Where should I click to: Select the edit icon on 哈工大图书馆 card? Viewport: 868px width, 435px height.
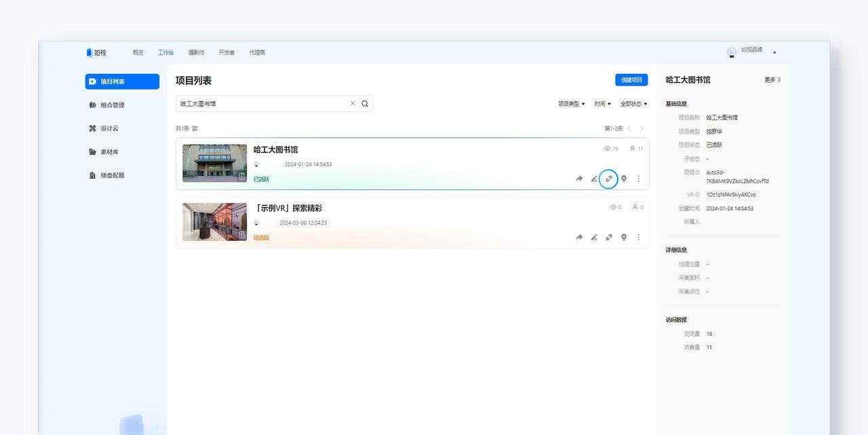tap(594, 178)
